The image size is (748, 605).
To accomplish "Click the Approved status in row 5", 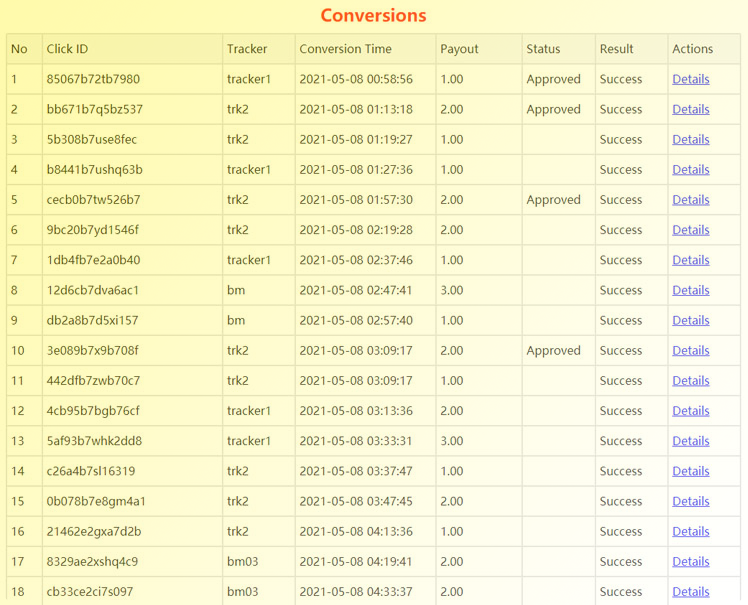I will (553, 200).
